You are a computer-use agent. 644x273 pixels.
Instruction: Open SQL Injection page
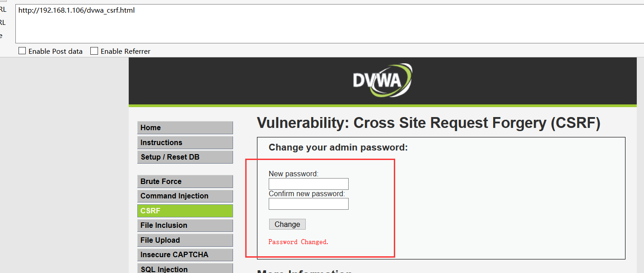click(185, 268)
